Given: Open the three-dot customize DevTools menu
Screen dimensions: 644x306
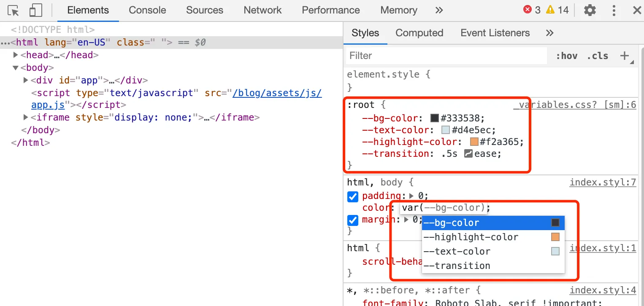Looking at the screenshot, I should pyautogui.click(x=614, y=10).
